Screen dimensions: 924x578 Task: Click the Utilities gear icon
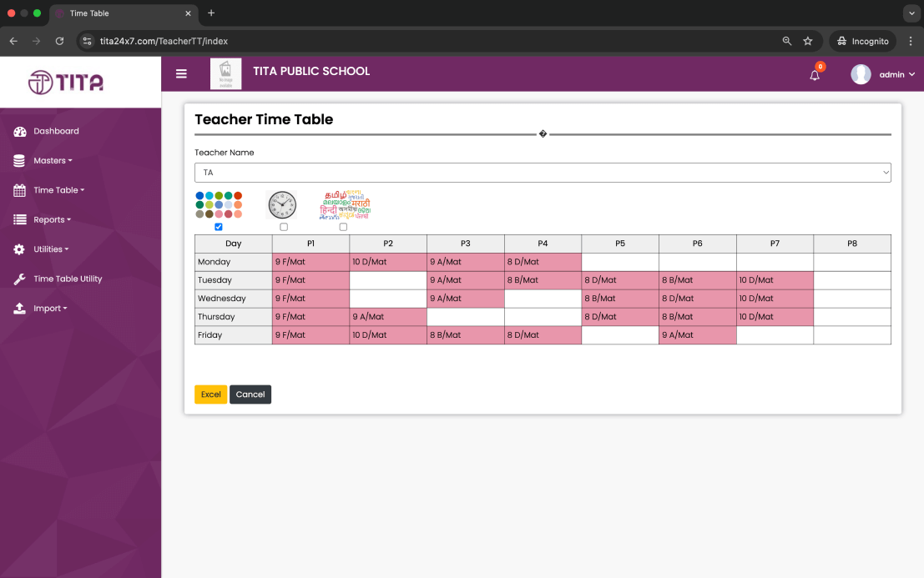[19, 249]
